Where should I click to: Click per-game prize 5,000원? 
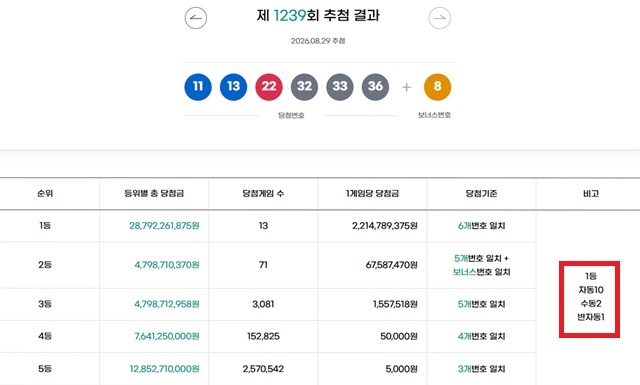[x=401, y=369]
